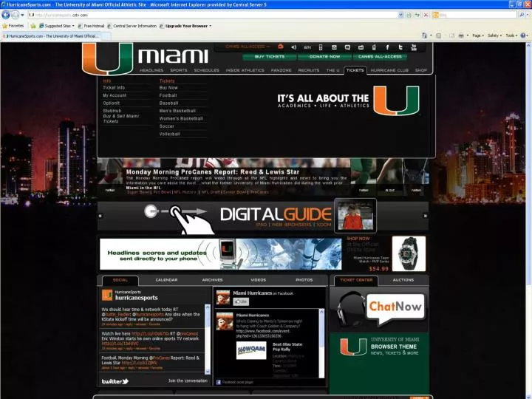Open the IE Help question mark icon
Screen dimensions: 532x399
pyautogui.click(x=523, y=35)
